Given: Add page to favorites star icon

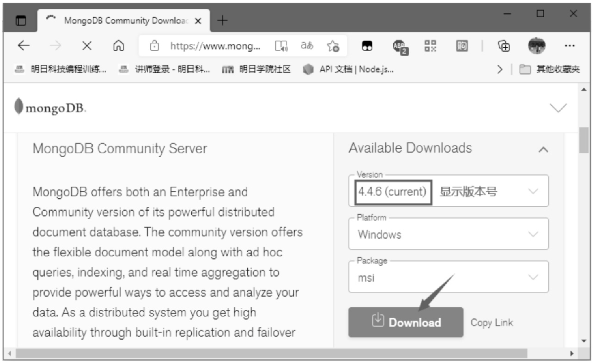Looking at the screenshot, I should (x=333, y=46).
